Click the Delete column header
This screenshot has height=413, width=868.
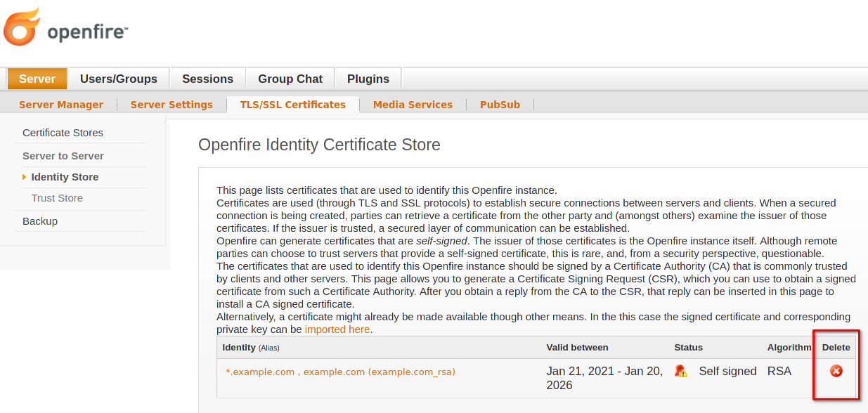[x=836, y=348]
